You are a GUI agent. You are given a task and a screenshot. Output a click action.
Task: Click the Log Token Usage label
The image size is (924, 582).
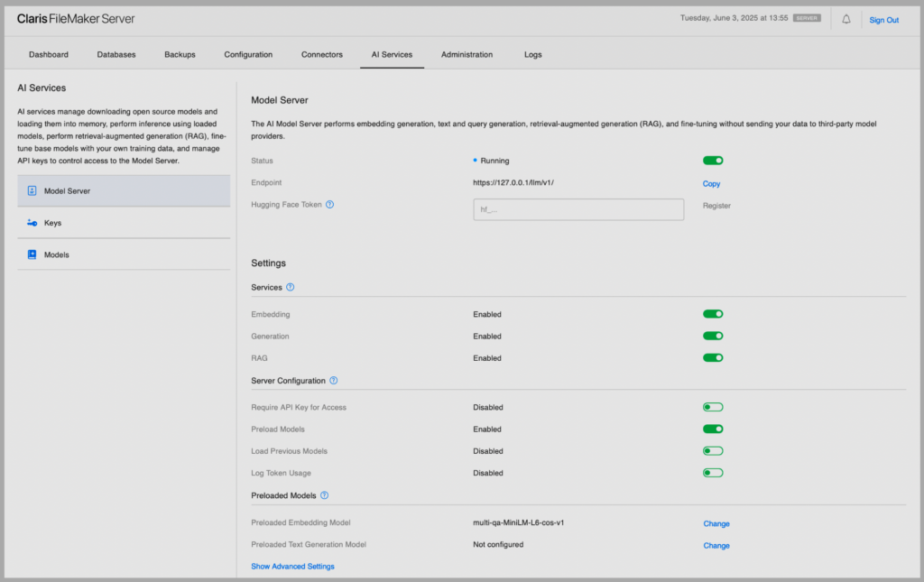point(281,473)
